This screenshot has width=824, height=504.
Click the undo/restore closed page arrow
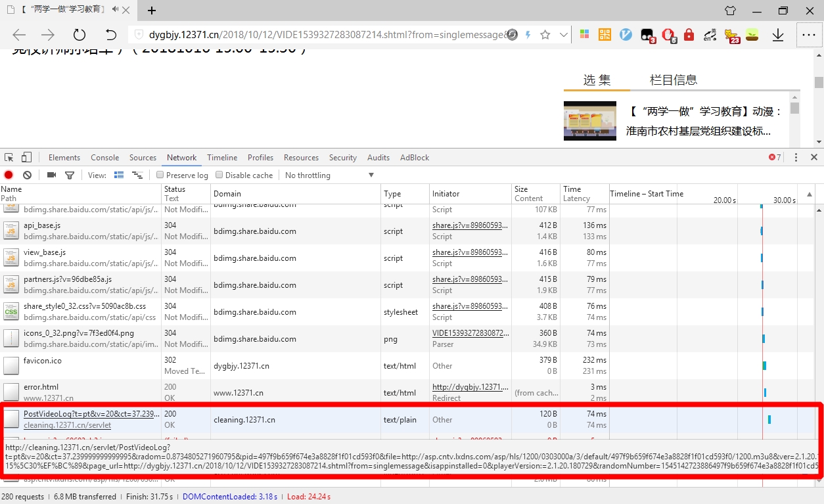(110, 35)
